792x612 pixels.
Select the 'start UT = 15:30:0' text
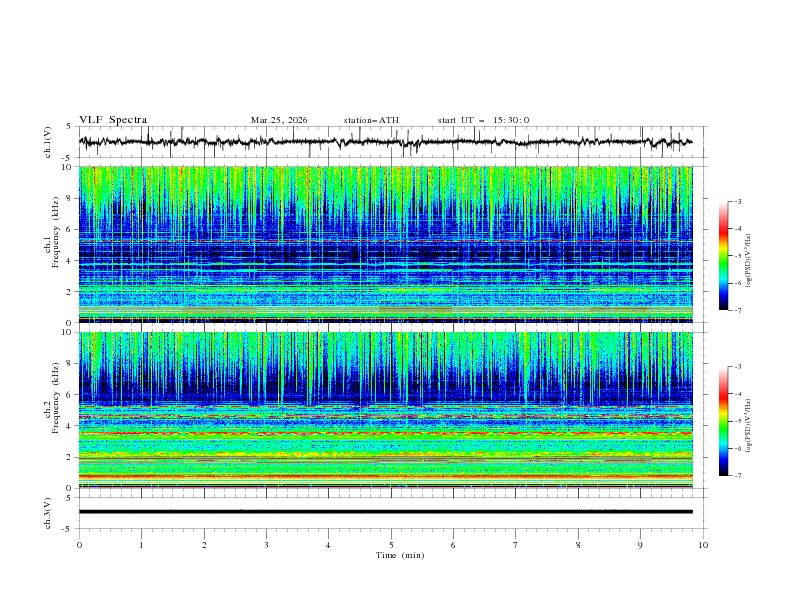click(483, 120)
